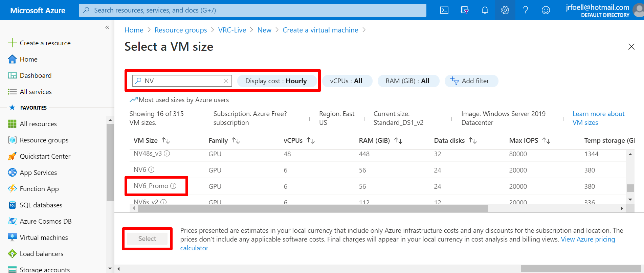Click the All services list icon
Viewport: 644px width, 273px height.
tap(12, 92)
